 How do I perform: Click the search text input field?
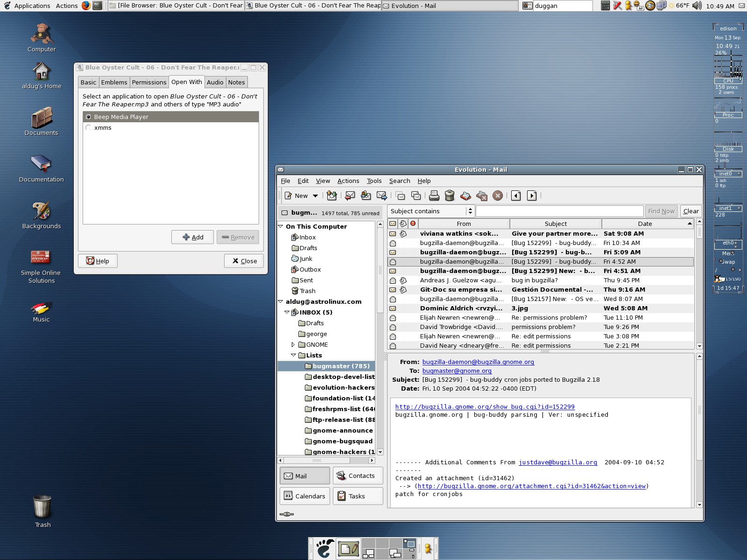coord(559,211)
